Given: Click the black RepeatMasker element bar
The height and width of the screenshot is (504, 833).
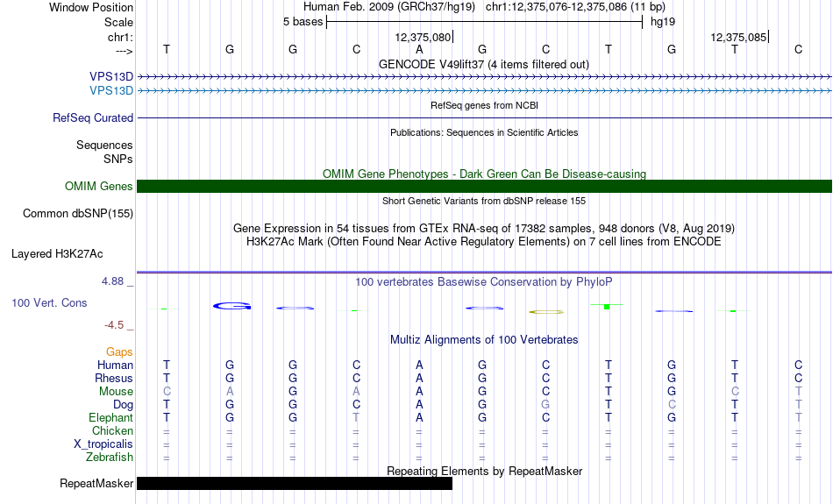Looking at the screenshot, I should (295, 483).
